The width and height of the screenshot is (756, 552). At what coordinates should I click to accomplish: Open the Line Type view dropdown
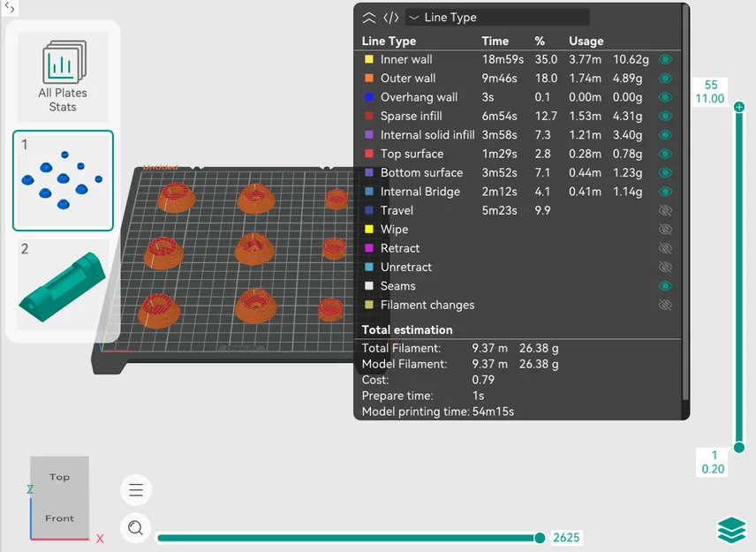pos(497,18)
